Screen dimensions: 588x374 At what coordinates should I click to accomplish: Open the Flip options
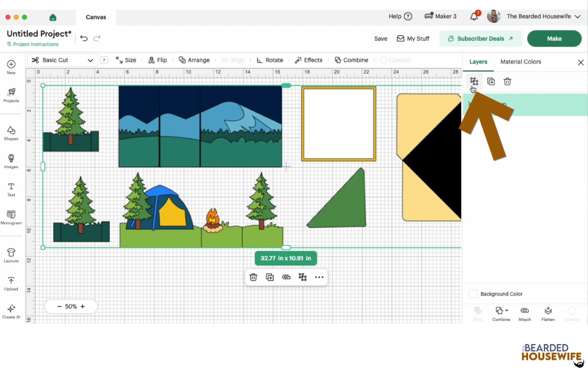click(x=157, y=60)
